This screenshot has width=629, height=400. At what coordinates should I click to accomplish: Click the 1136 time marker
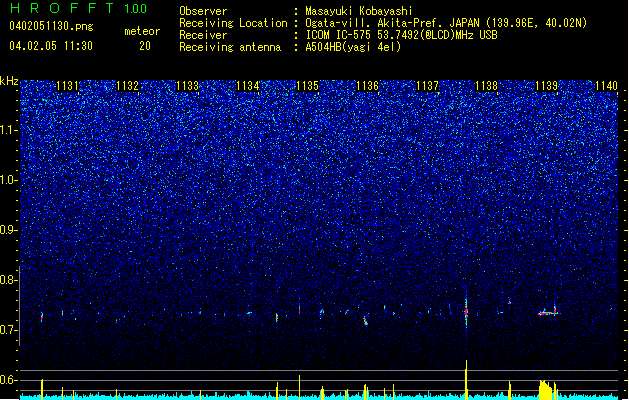[367, 85]
